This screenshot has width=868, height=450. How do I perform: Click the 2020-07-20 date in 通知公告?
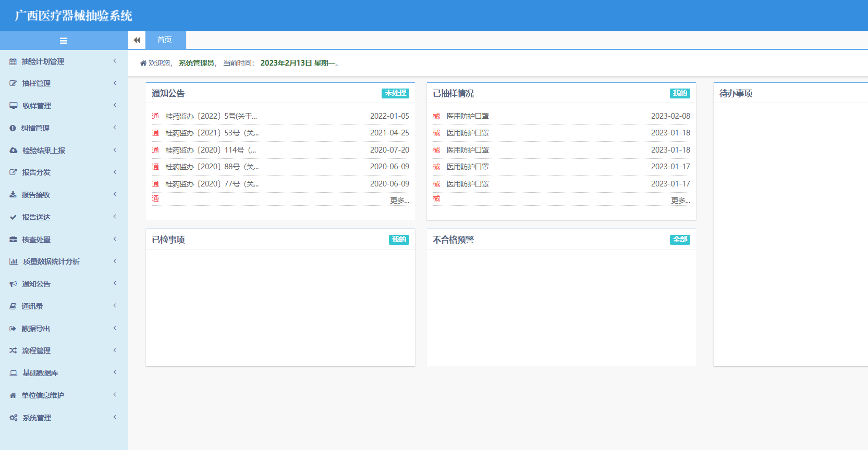click(389, 150)
